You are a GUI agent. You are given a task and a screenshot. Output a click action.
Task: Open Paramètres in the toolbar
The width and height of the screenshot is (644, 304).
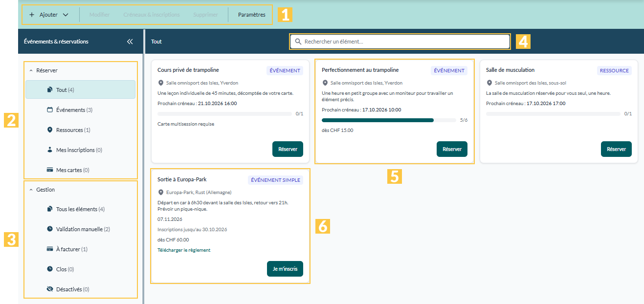252,15
